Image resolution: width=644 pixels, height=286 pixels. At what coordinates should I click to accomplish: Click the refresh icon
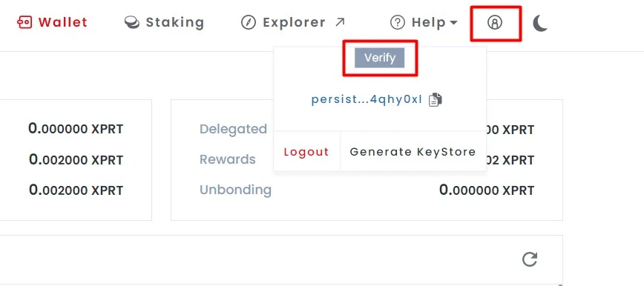tap(530, 259)
